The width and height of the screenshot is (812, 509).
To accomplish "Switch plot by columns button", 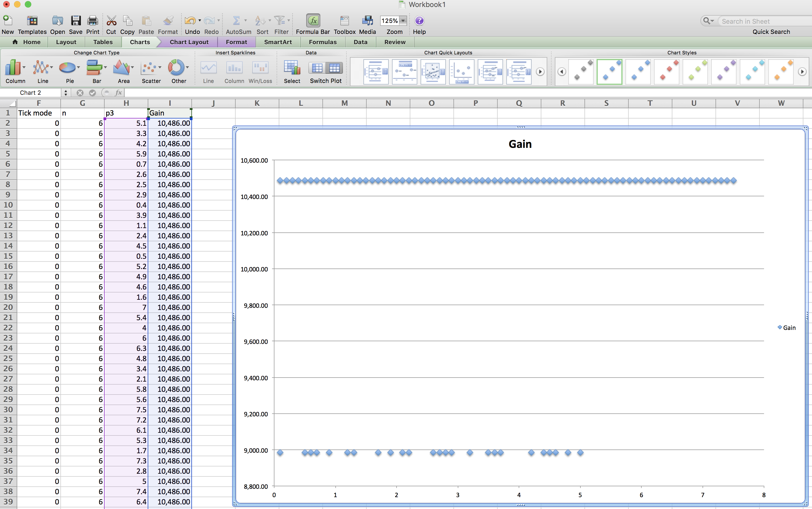I will click(x=334, y=68).
